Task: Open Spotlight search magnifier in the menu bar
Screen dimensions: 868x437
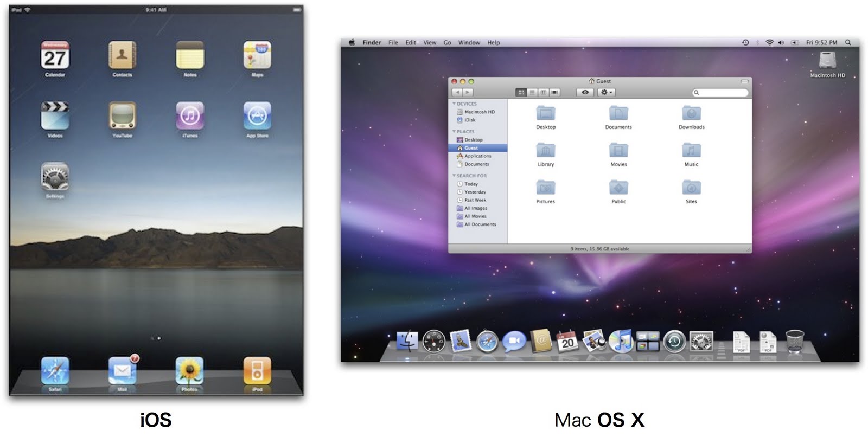Action: click(x=848, y=42)
